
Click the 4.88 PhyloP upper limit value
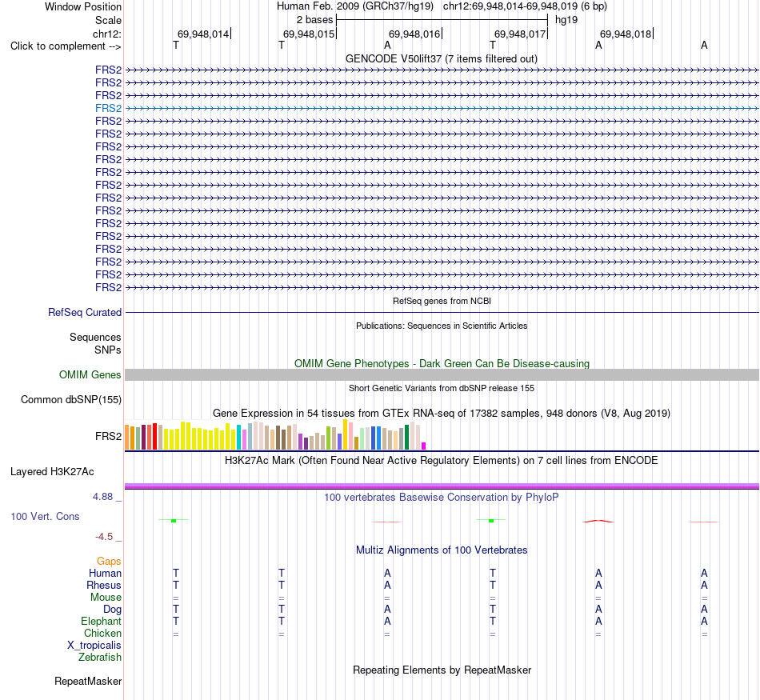pos(102,496)
